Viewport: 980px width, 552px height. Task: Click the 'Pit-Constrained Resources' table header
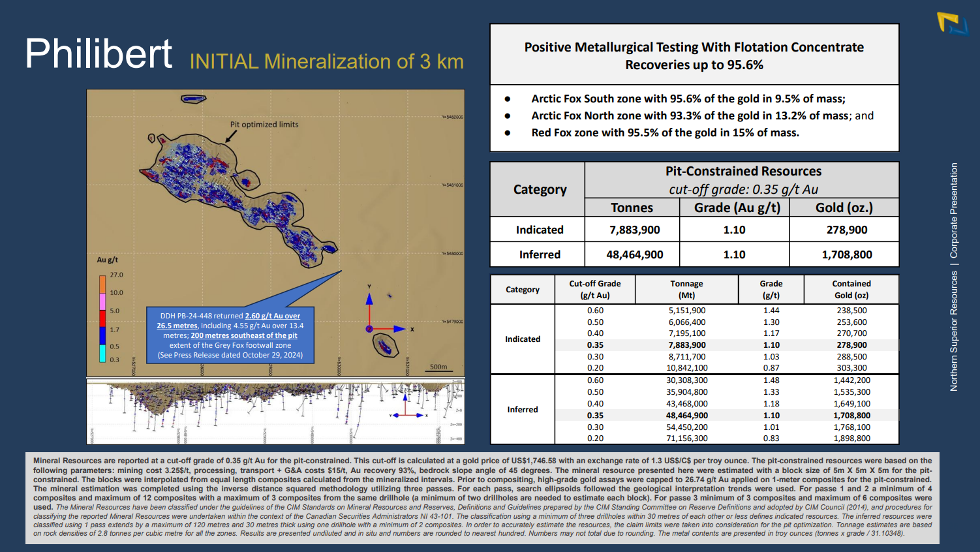pos(743,171)
